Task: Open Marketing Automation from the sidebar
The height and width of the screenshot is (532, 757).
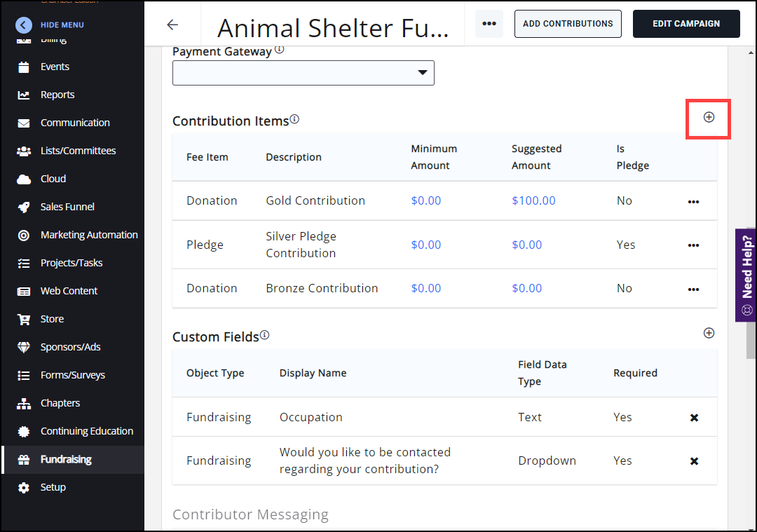Action: coord(89,235)
